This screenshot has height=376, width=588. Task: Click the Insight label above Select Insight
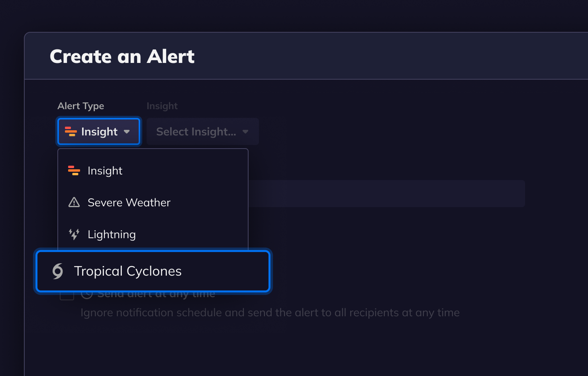point(162,106)
